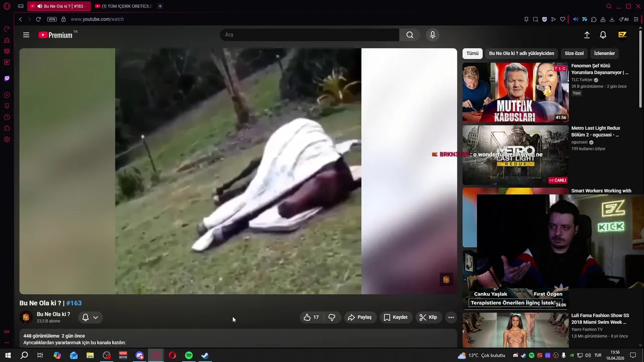Open the 7TV extension icon

pos(585,19)
